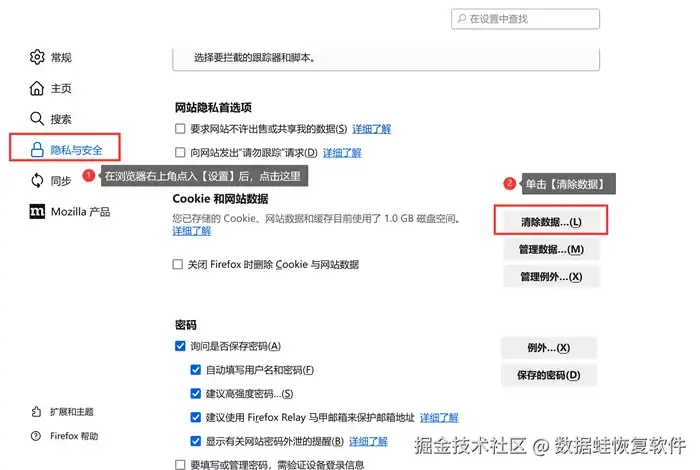Open the 搜索 settings category
The width and height of the screenshot is (700, 470).
(x=61, y=119)
